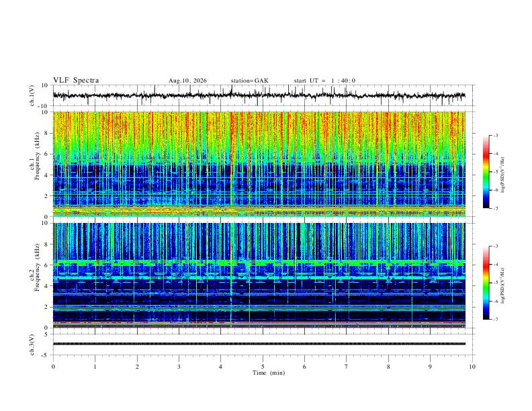Screen dimensions: 532x411
Task: Click the start UT time label
Action: pos(324,81)
